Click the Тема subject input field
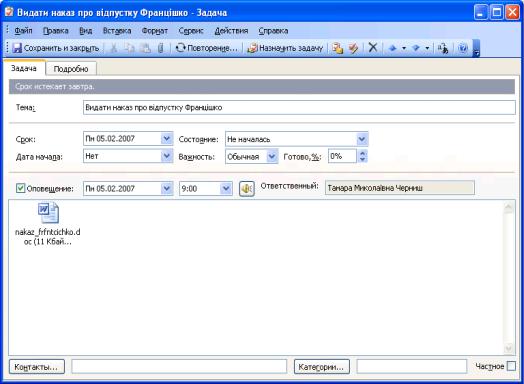Viewport: 524px width, 384px height. coord(299,108)
